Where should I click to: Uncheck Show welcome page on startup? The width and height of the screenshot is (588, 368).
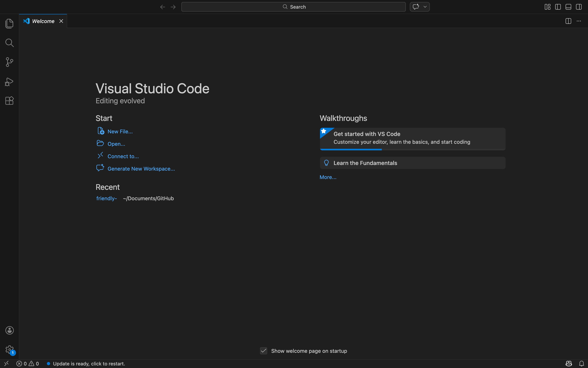coord(263,351)
